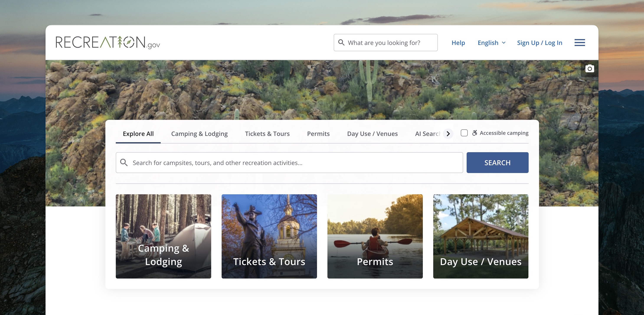Click magnifier icon in header search box

[x=341, y=43]
